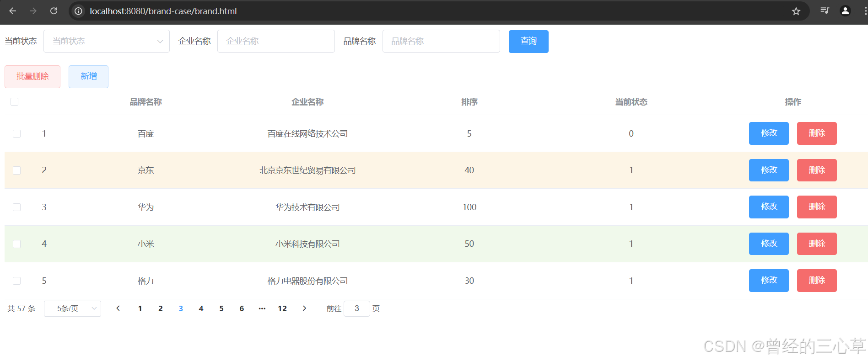
Task: Go to last page 12
Action: [282, 308]
